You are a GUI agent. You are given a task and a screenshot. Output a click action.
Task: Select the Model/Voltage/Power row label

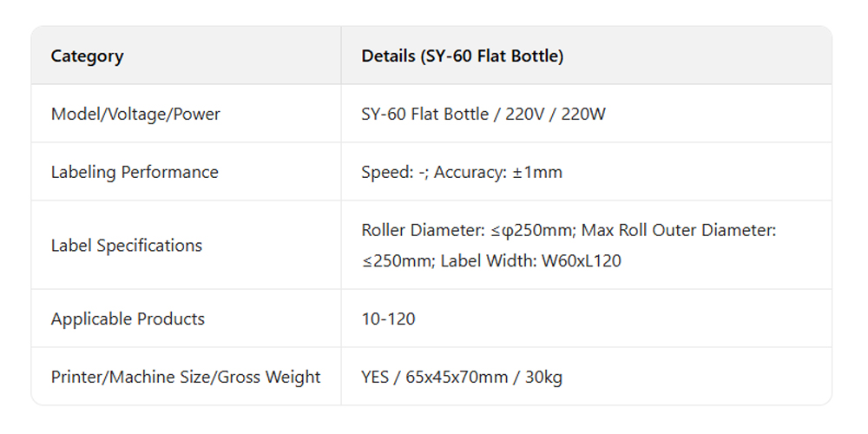pos(135,114)
